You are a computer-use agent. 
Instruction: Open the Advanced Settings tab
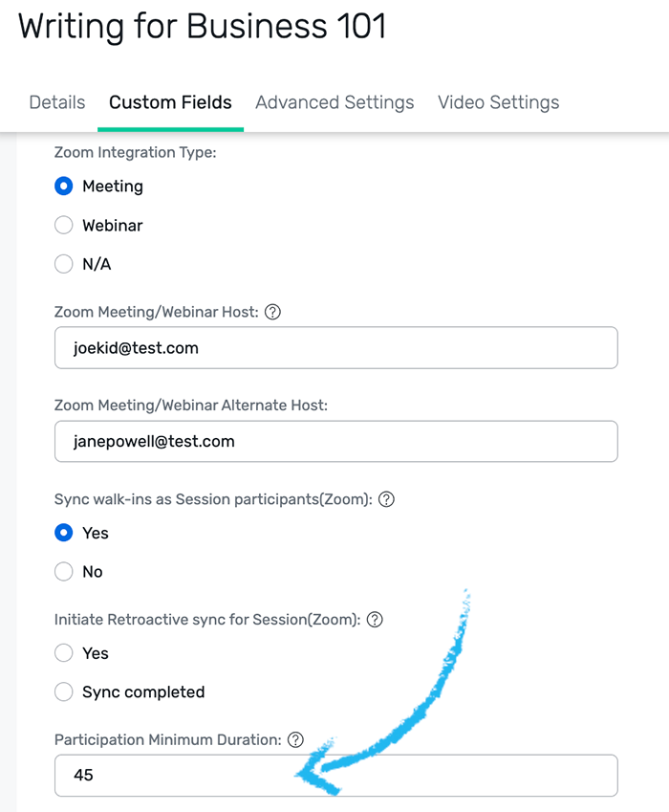(x=334, y=102)
